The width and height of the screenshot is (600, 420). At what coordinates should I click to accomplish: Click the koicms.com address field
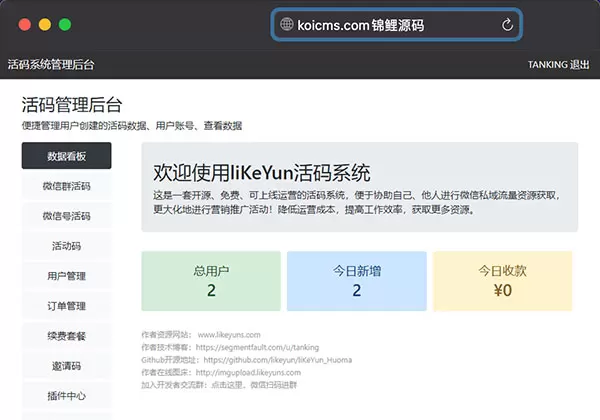(x=397, y=25)
